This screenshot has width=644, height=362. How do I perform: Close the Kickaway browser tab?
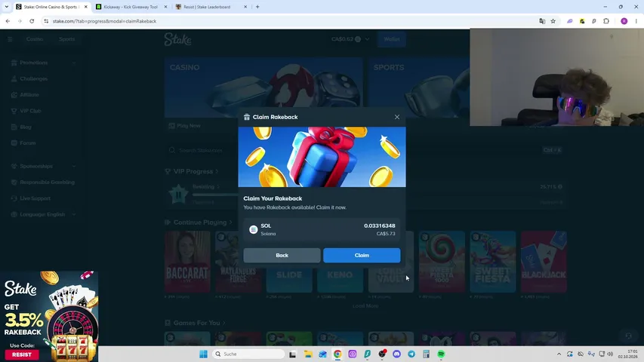click(x=165, y=7)
